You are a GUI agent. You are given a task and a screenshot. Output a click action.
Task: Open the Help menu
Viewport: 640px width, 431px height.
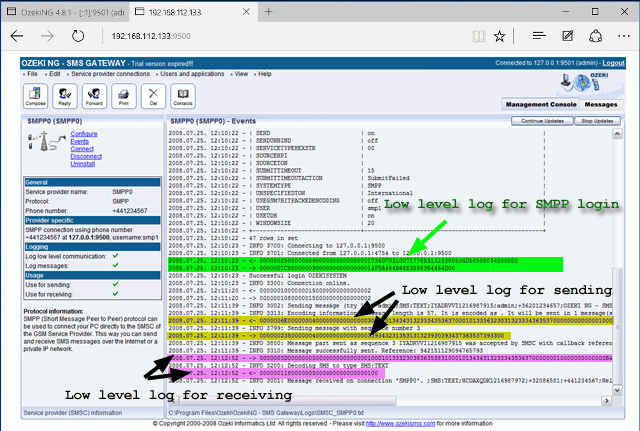click(x=264, y=74)
